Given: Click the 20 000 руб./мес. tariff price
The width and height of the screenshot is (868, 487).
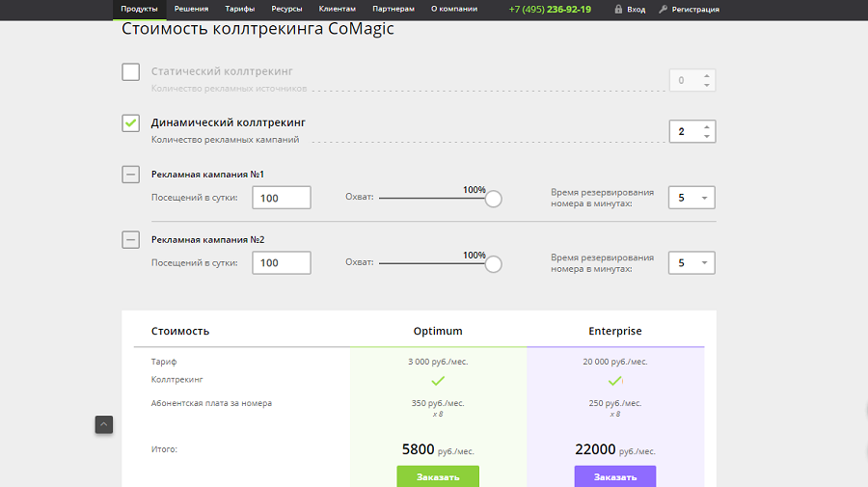Looking at the screenshot, I should (x=615, y=362).
